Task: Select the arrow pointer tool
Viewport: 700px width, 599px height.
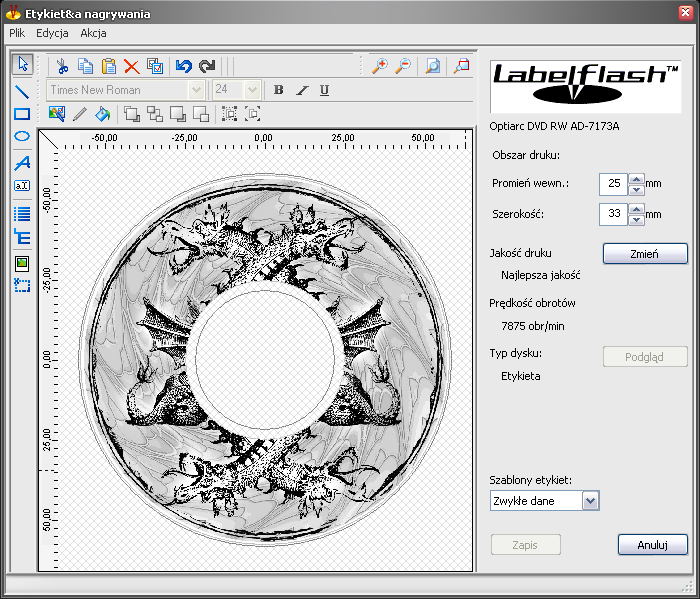Action: [22, 65]
